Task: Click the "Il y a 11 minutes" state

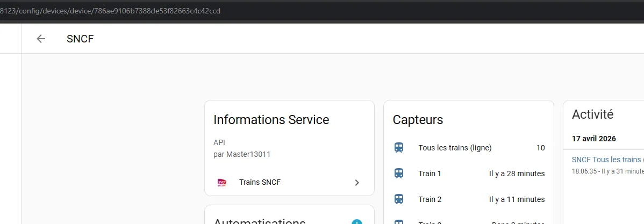Action: click(517, 199)
